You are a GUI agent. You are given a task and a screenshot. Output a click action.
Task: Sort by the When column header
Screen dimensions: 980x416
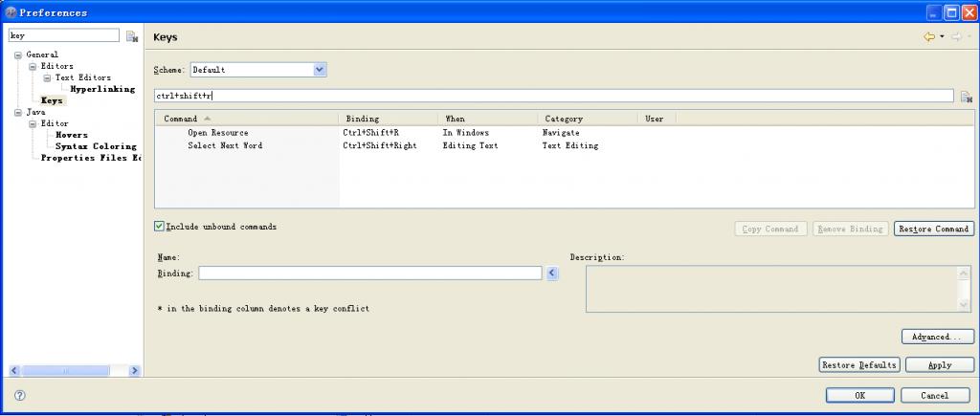click(487, 118)
